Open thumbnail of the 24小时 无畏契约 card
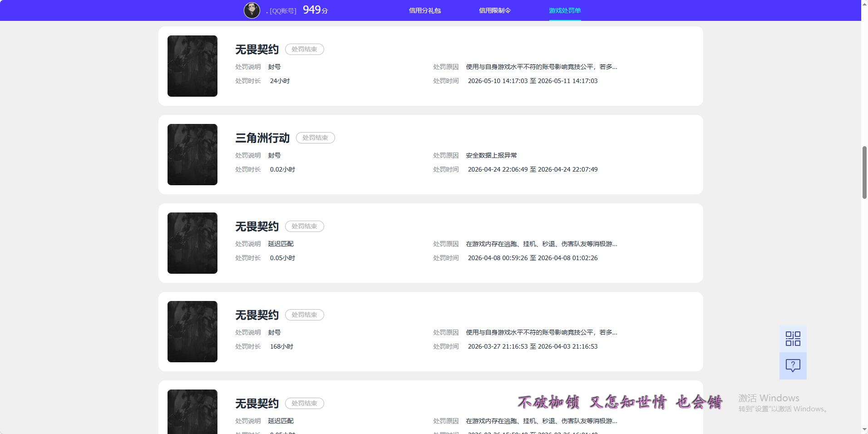This screenshot has height=434, width=868. [x=192, y=66]
